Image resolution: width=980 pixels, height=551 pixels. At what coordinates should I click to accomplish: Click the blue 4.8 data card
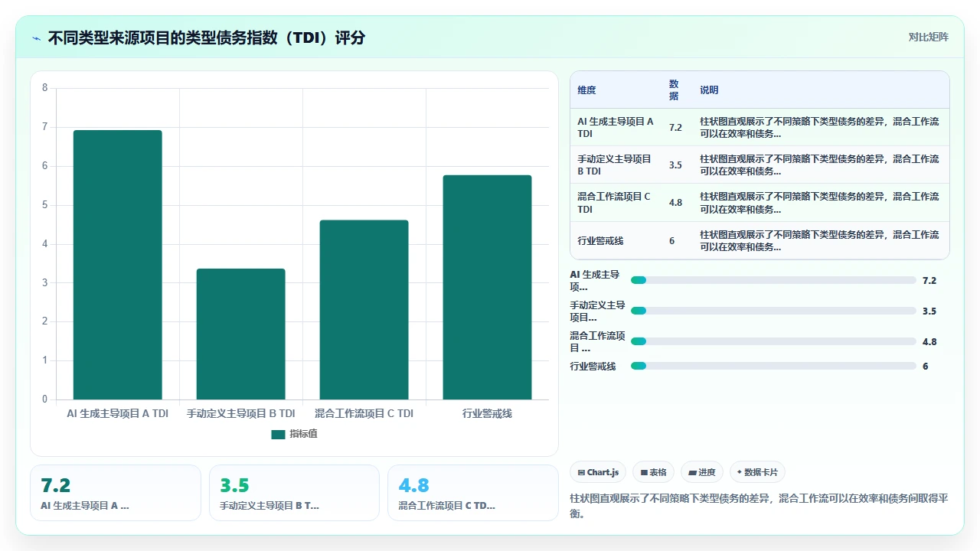coord(473,493)
